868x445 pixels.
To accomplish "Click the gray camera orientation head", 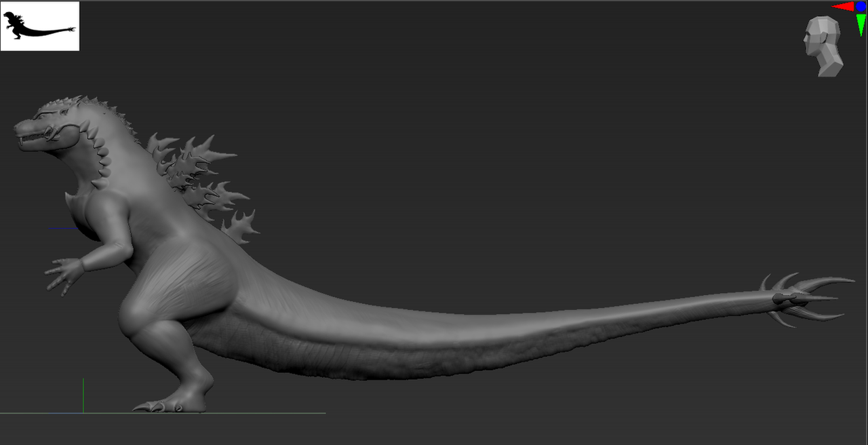I will (824, 46).
